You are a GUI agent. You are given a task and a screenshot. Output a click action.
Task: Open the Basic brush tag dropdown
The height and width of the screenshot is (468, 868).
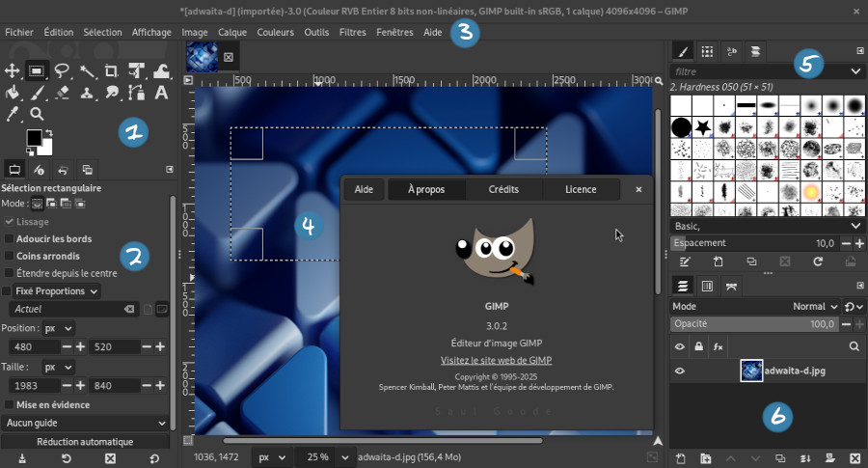855,226
